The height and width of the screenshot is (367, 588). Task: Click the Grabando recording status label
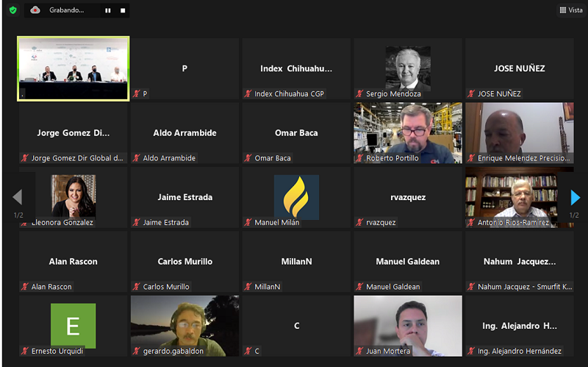click(67, 10)
